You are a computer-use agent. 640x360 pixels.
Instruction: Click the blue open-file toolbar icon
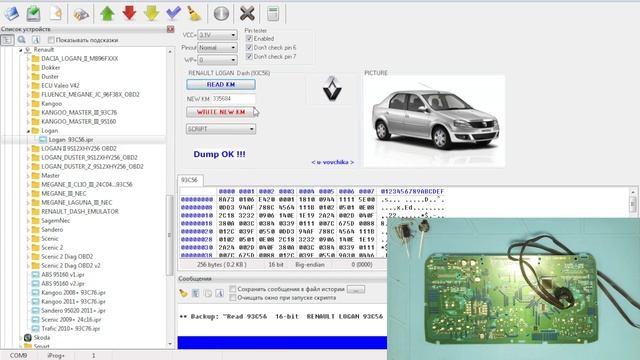tap(11, 13)
